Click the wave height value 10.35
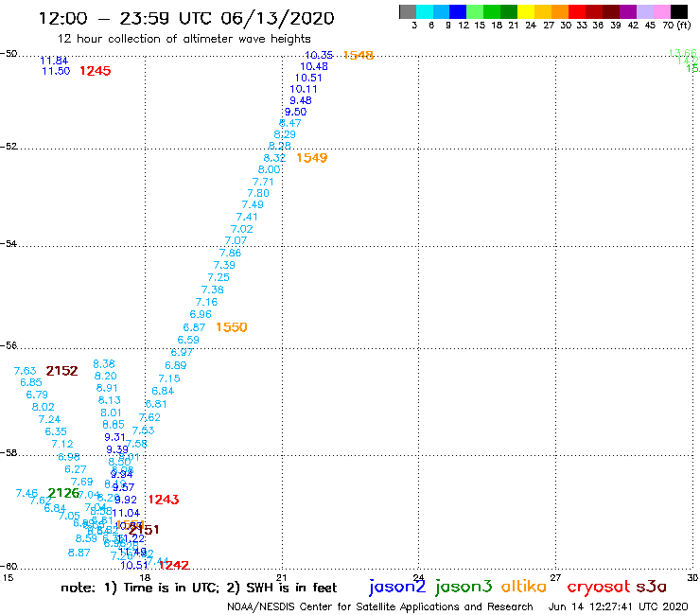This screenshot has height=615, width=700. point(319,55)
